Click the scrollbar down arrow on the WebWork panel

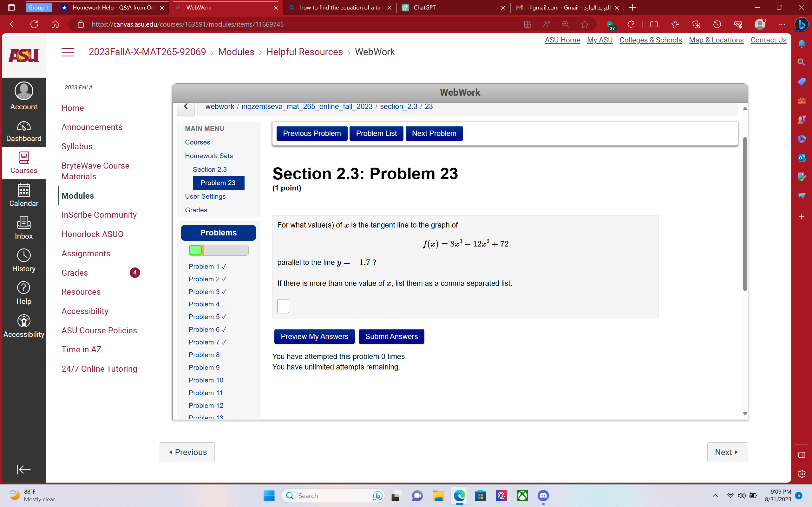(x=745, y=414)
